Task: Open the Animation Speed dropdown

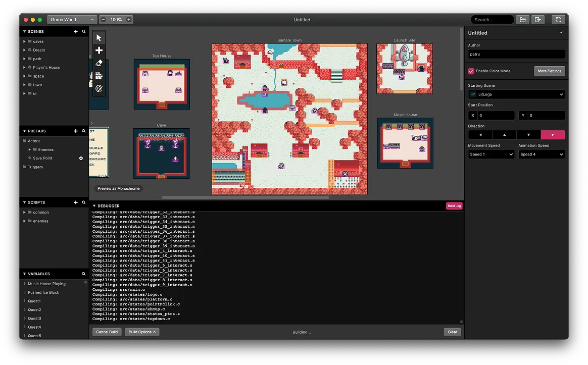Action: click(x=541, y=154)
